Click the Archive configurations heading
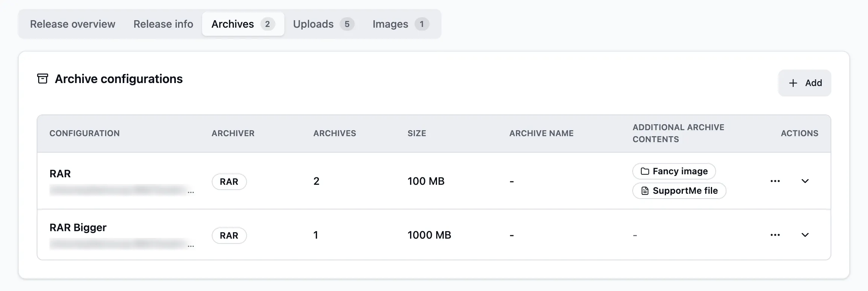 coord(119,79)
